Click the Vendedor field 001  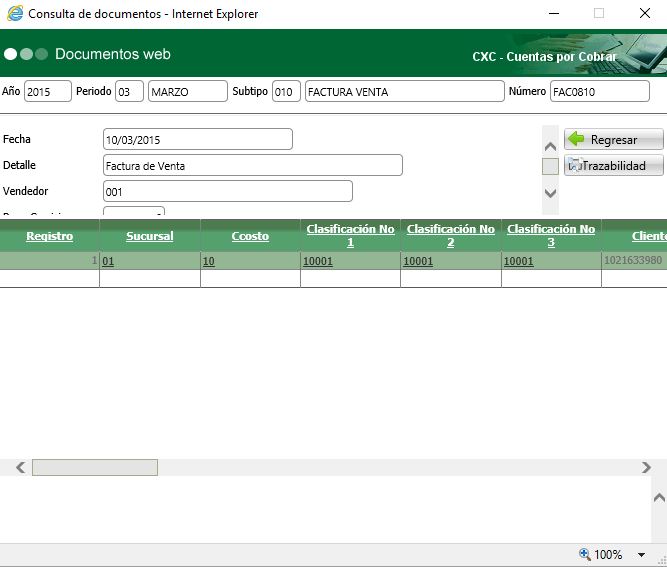(228, 191)
